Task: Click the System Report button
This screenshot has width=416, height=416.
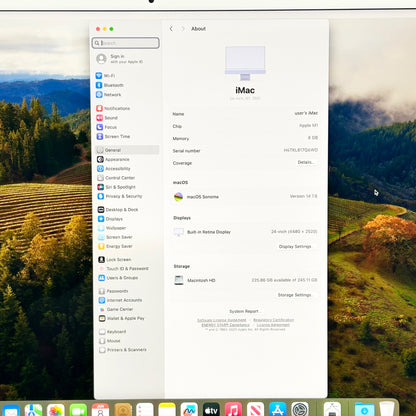Action: [245, 311]
